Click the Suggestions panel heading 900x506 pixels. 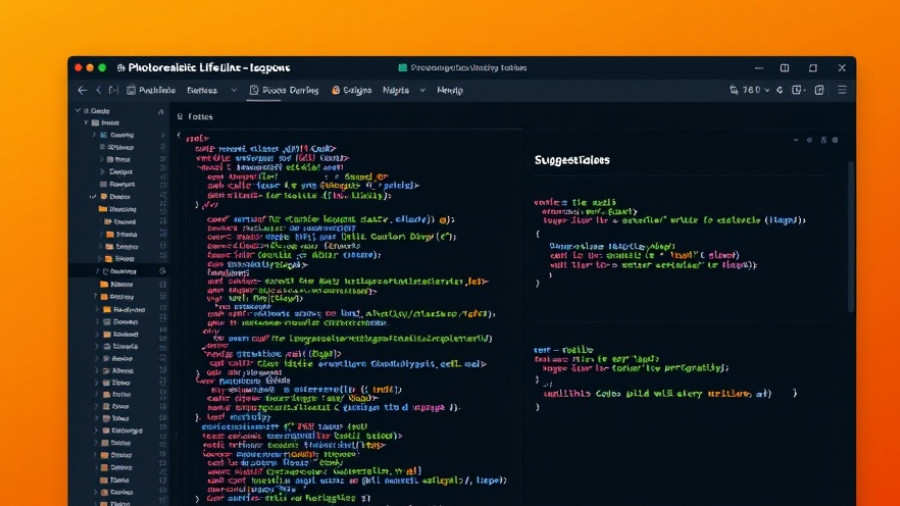(572, 160)
